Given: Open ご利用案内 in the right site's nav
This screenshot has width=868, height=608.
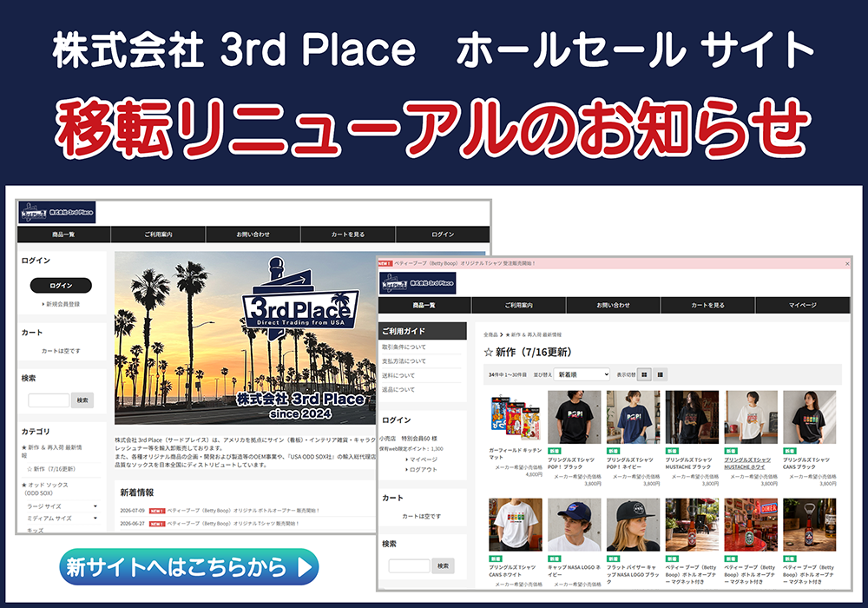Looking at the screenshot, I should tap(519, 305).
